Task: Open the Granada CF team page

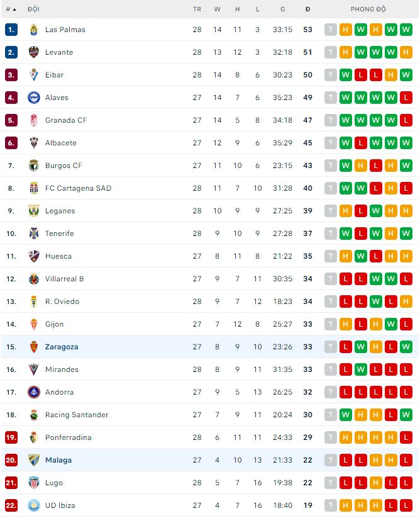Action: (66, 120)
